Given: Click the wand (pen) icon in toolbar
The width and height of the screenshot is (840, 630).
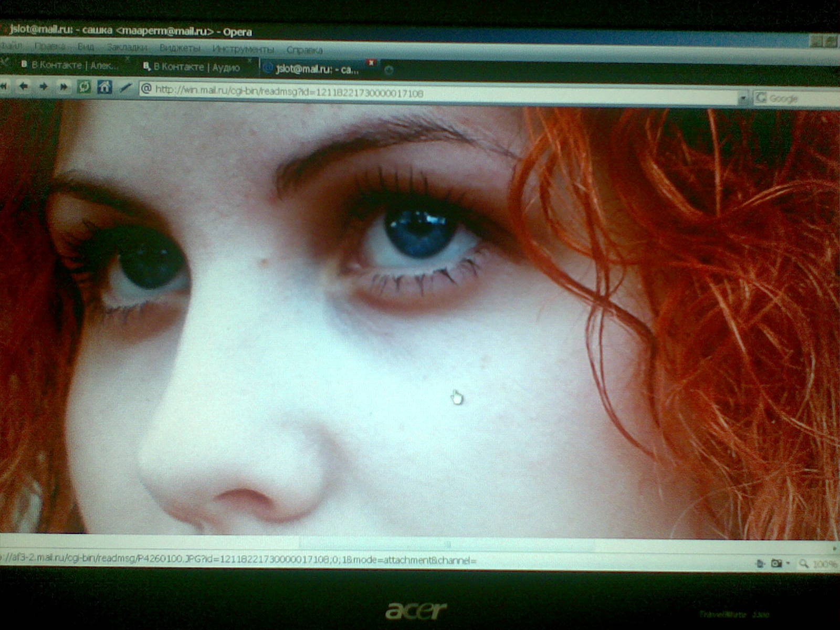Looking at the screenshot, I should pyautogui.click(x=125, y=88).
